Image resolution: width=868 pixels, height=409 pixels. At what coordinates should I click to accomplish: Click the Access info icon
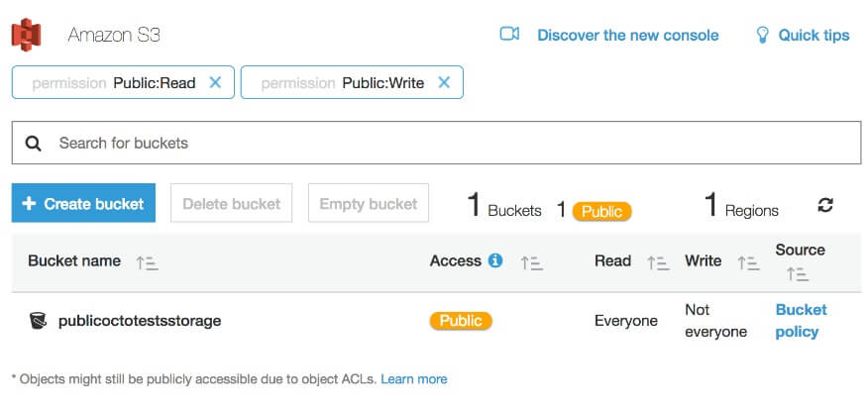(x=494, y=260)
